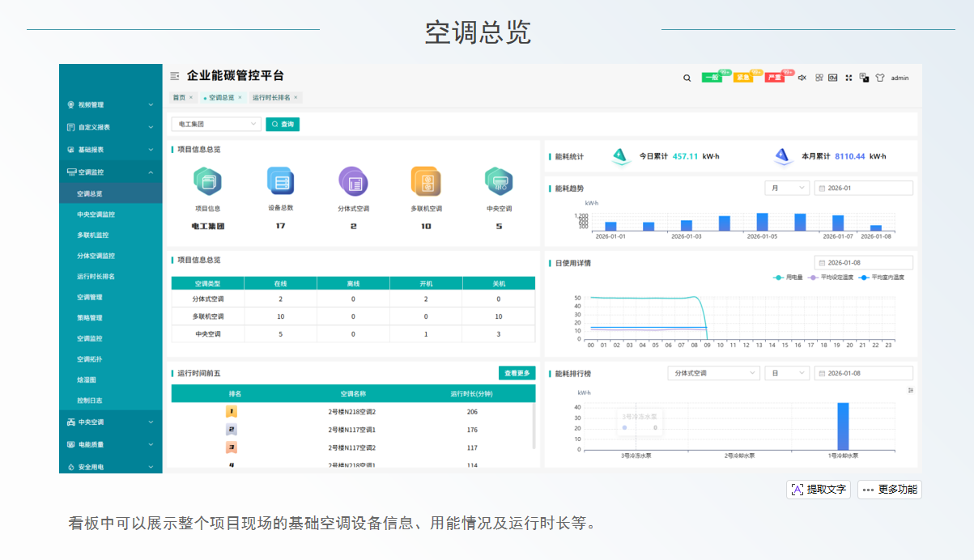
Task: Click the search magnifier icon in header
Action: coord(687,78)
